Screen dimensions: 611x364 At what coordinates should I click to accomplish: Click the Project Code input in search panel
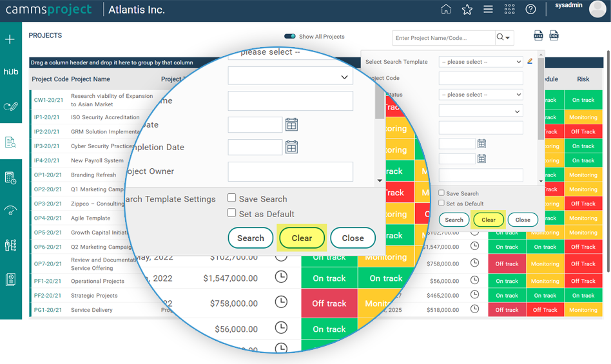pyautogui.click(x=481, y=78)
